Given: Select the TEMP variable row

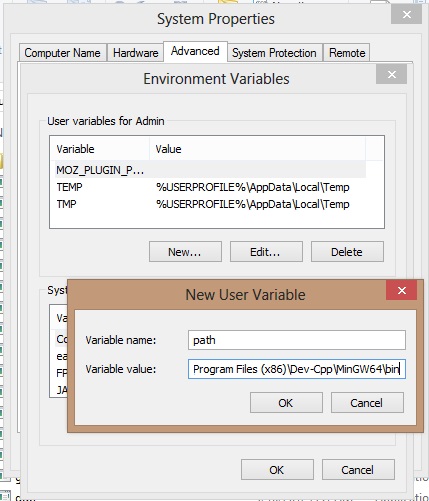Looking at the screenshot, I should [209, 187].
